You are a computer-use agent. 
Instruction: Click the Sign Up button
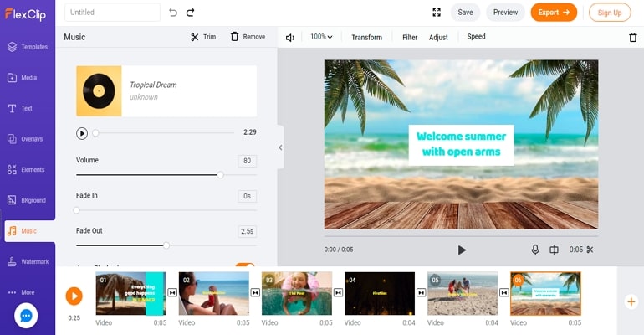coord(610,13)
